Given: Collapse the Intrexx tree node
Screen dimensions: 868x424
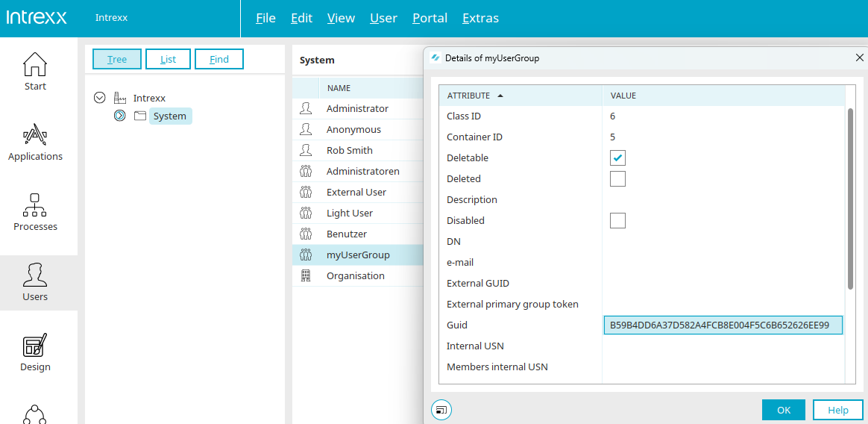Looking at the screenshot, I should [x=100, y=98].
